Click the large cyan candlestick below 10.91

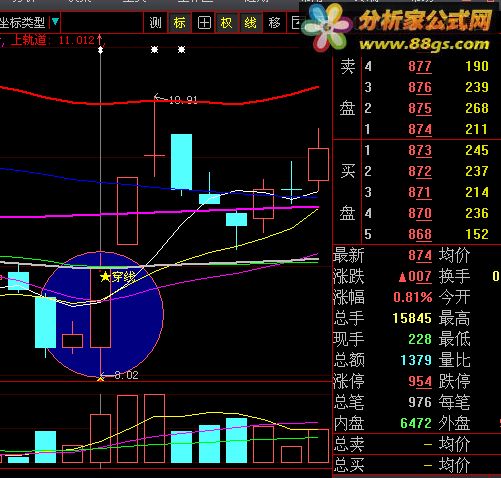pyautogui.click(x=181, y=162)
